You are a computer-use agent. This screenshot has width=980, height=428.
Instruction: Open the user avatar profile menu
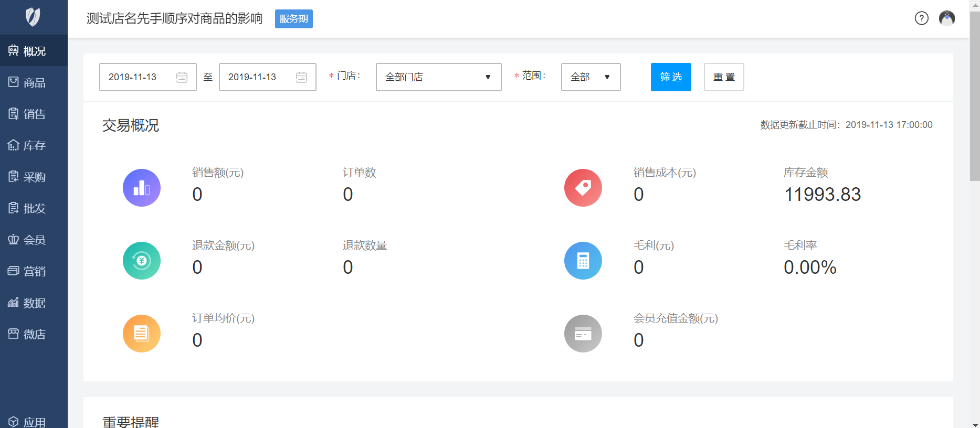(946, 18)
